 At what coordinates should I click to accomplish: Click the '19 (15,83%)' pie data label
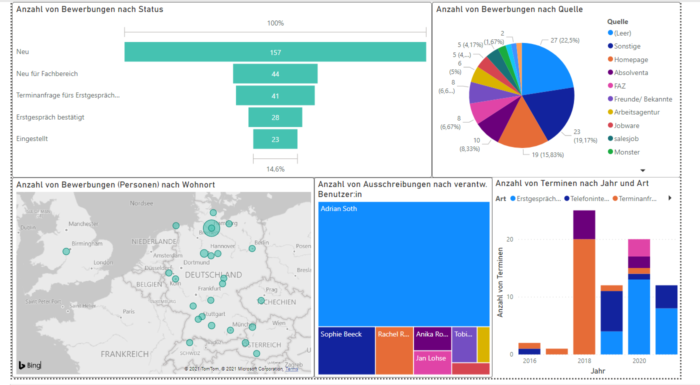(547, 155)
